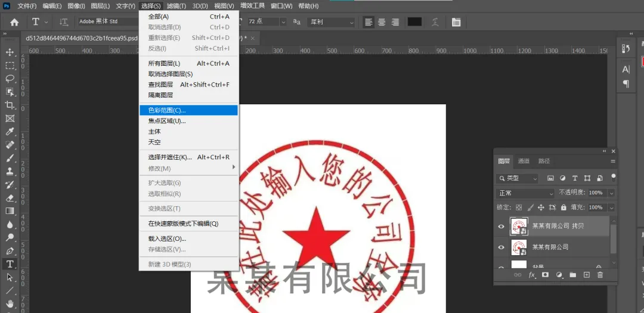Choose 色彩范围(C)... from the Select menu
The width and height of the screenshot is (644, 313).
(189, 110)
